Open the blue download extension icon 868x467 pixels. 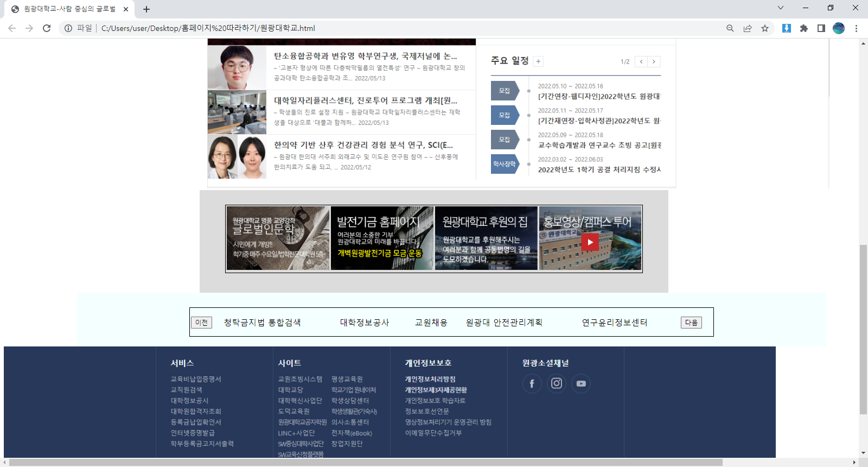tap(786, 28)
